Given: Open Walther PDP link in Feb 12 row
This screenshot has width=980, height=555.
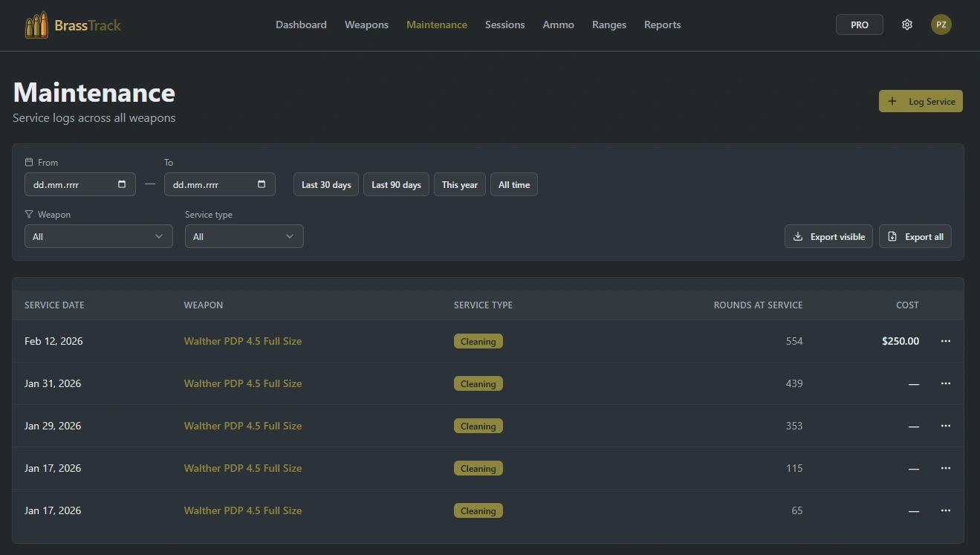Looking at the screenshot, I should [242, 341].
